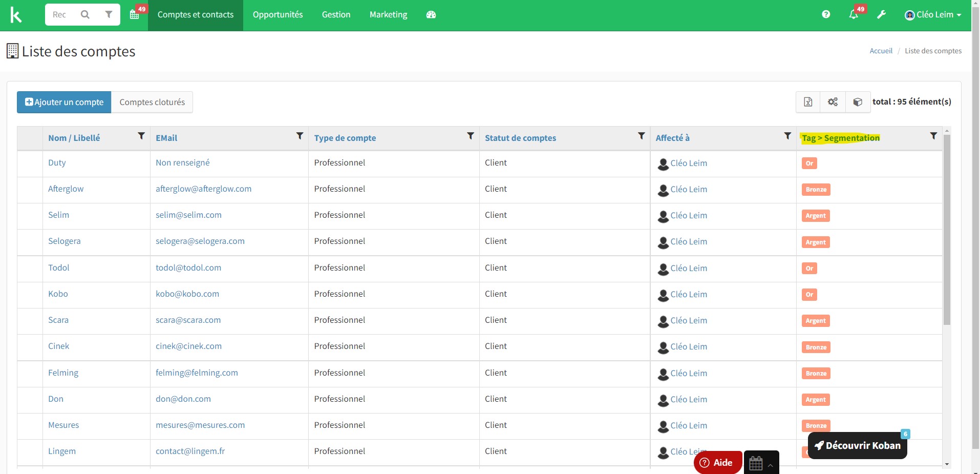Image resolution: width=980 pixels, height=474 pixels.
Task: Click the Or tag in Duty row
Action: 809,163
